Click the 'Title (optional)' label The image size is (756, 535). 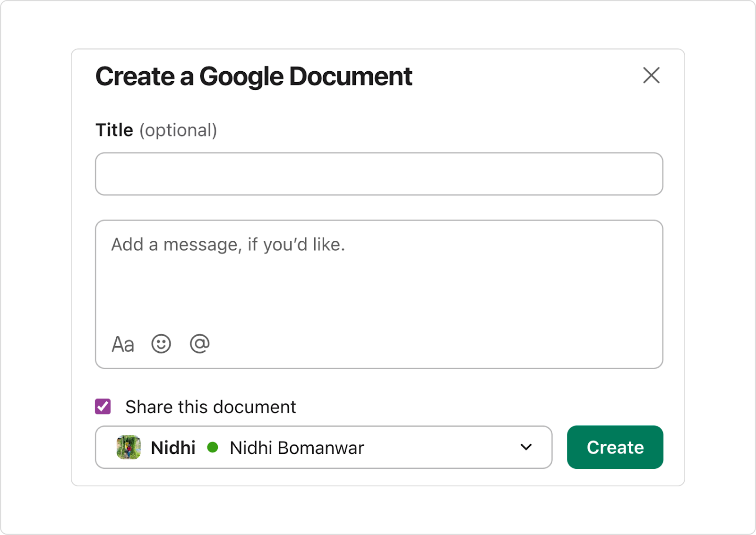156,130
